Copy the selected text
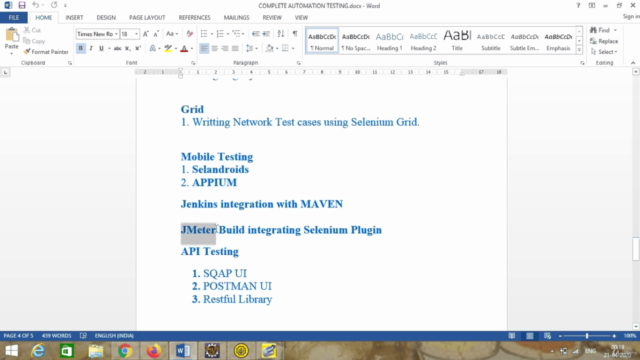The image size is (640, 360). 34,41
